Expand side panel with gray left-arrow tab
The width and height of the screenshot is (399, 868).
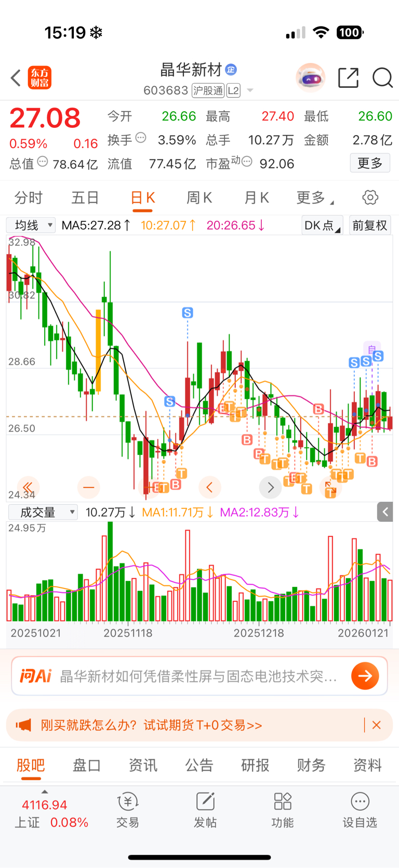point(385,512)
